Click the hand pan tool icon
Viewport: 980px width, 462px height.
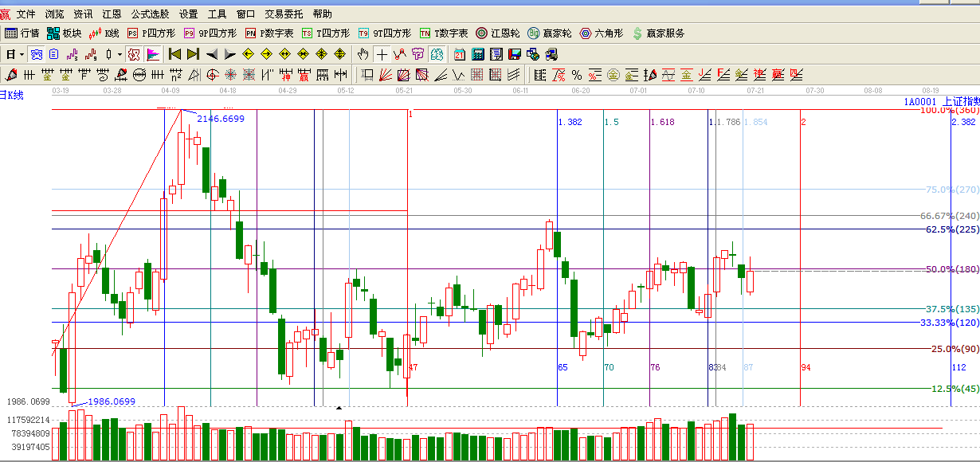click(x=363, y=54)
